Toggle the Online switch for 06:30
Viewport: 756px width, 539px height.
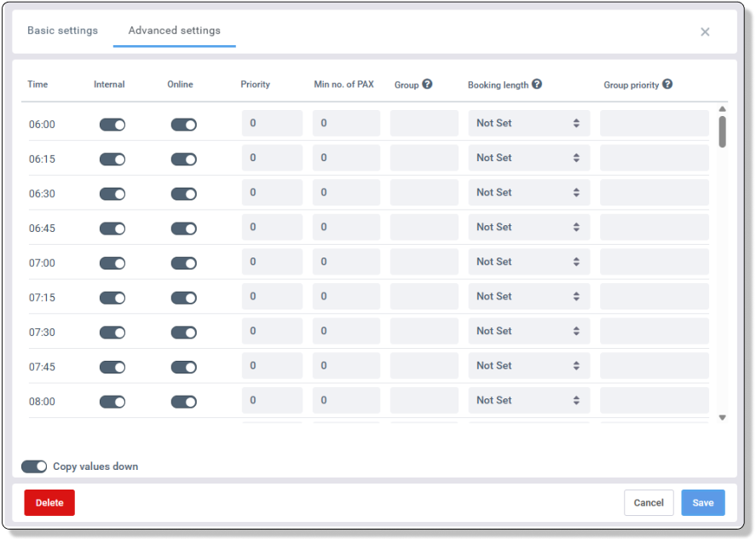coord(184,194)
